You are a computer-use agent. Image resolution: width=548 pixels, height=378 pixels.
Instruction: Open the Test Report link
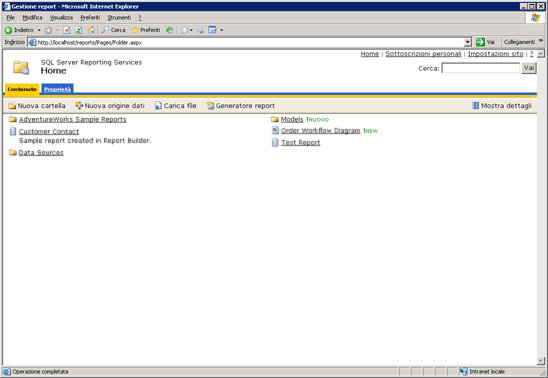click(x=301, y=143)
